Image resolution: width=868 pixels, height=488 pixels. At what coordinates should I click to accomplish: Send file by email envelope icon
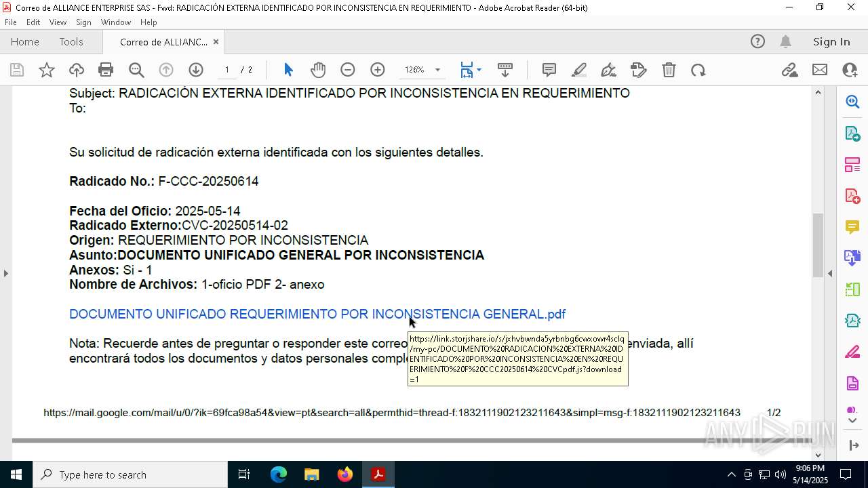[x=820, y=70]
